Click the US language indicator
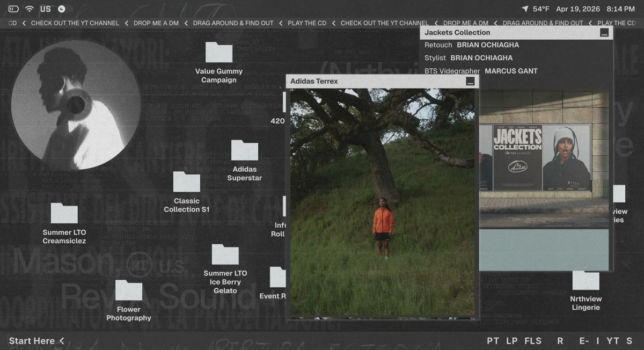644x350 pixels. point(46,9)
